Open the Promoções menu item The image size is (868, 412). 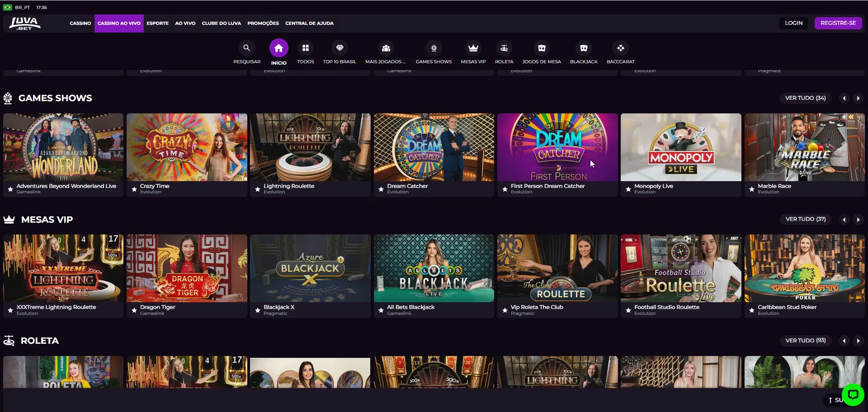(263, 23)
